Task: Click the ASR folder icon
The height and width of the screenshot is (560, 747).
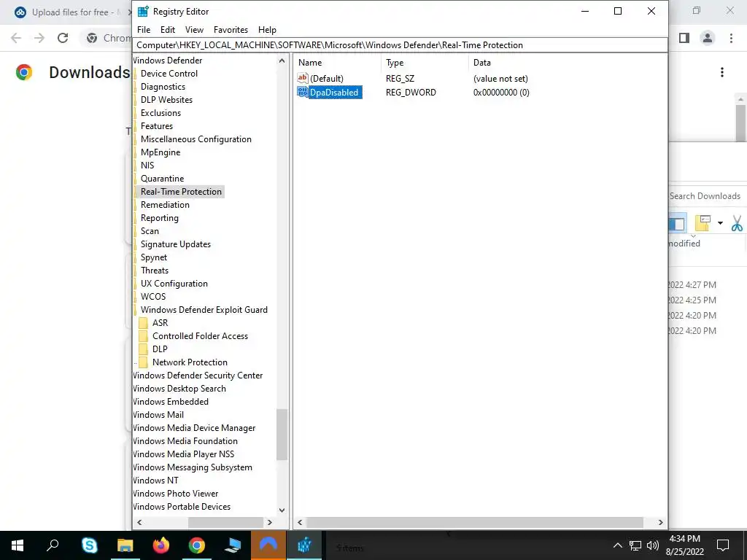Action: point(143,323)
